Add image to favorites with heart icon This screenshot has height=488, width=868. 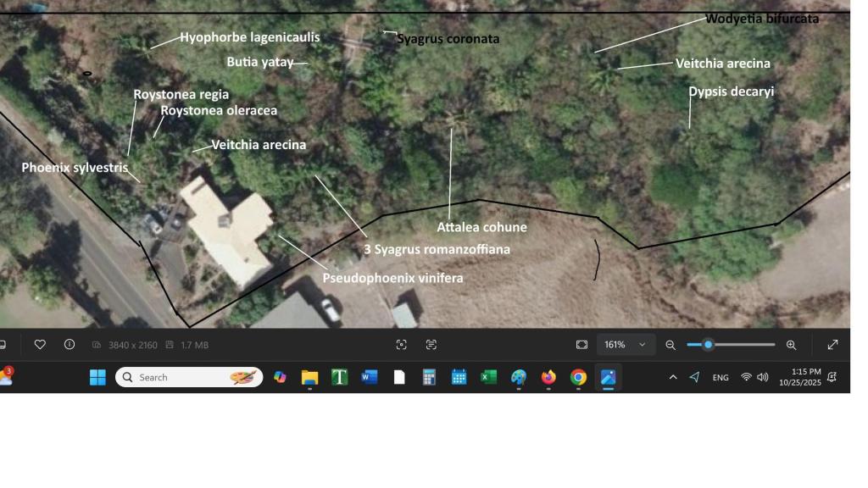coord(40,345)
